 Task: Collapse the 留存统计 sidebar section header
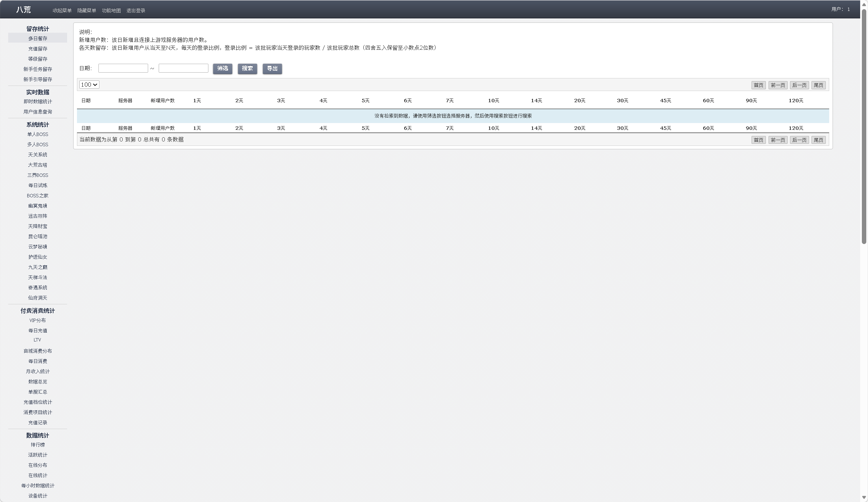coord(37,29)
